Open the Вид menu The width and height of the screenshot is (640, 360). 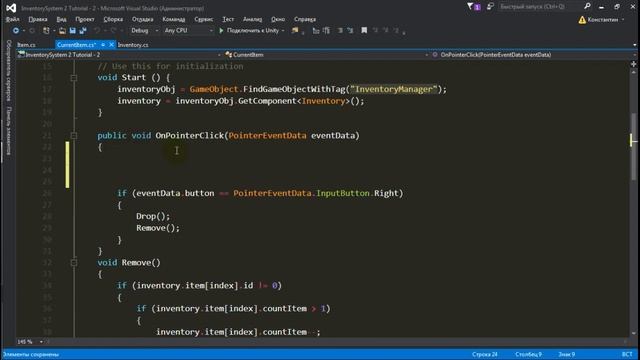tap(61, 19)
